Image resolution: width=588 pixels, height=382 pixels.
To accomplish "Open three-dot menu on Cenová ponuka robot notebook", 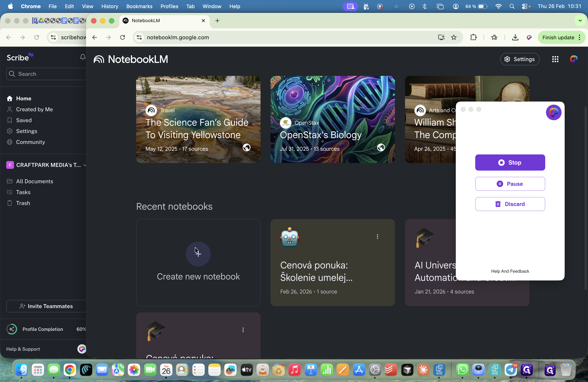I will 377,237.
